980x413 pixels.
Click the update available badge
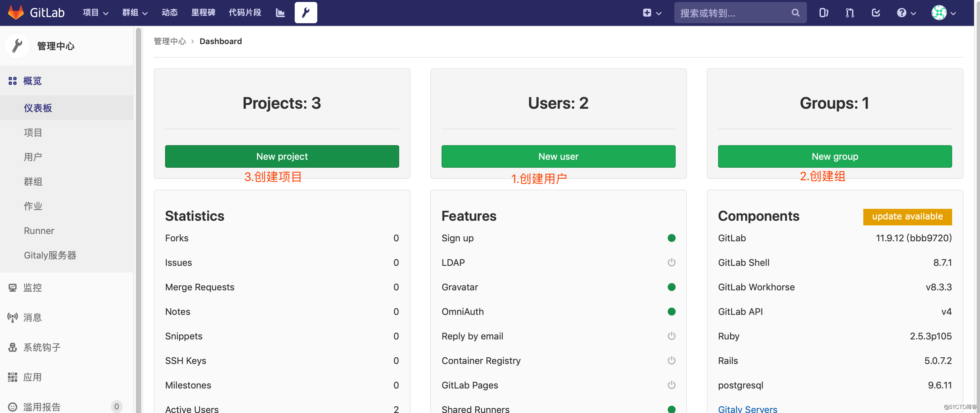pos(907,216)
